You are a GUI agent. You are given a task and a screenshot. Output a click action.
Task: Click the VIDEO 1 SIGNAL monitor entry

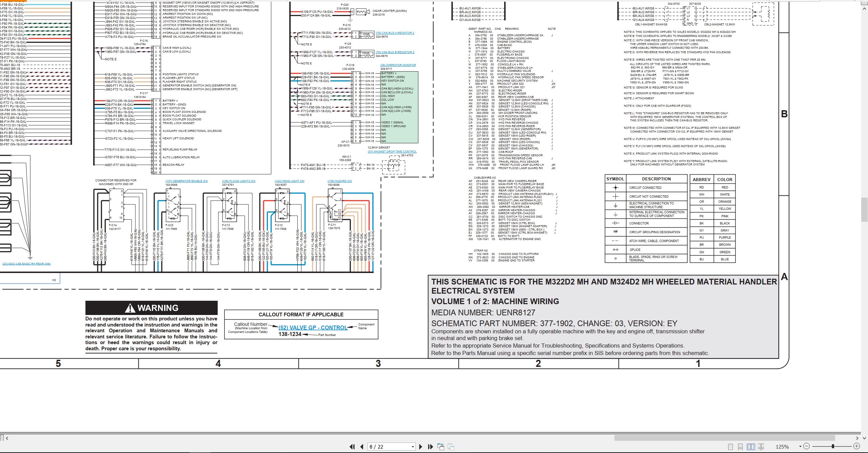pos(392,122)
